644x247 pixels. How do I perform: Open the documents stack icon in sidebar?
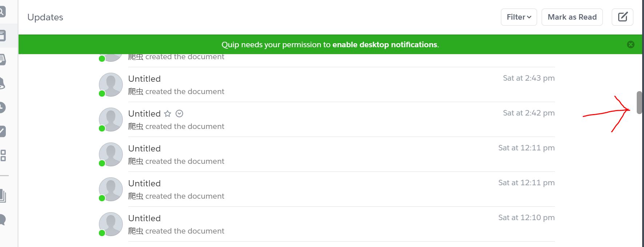click(x=3, y=196)
